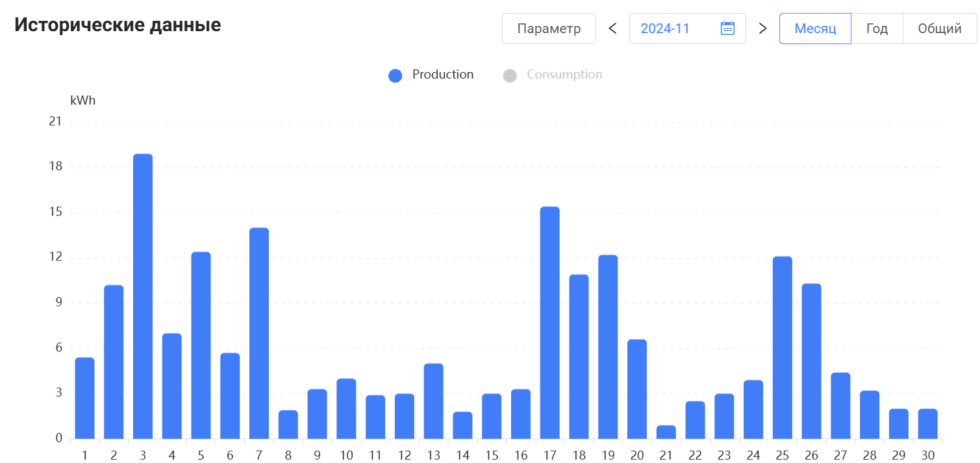This screenshot has width=980, height=463.
Task: Click the y-axis value 12
Action: (56, 257)
